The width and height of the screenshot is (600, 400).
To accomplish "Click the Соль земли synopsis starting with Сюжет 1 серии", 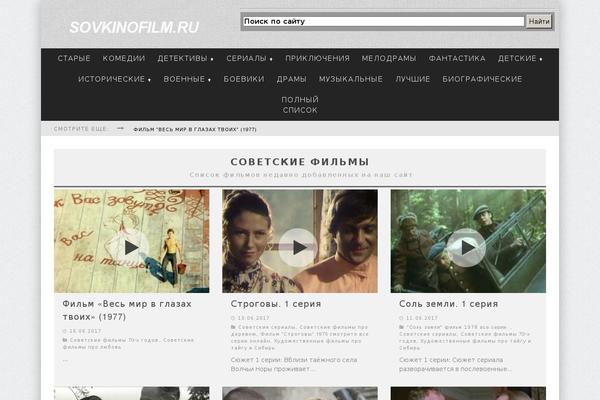I will pos(455,364).
